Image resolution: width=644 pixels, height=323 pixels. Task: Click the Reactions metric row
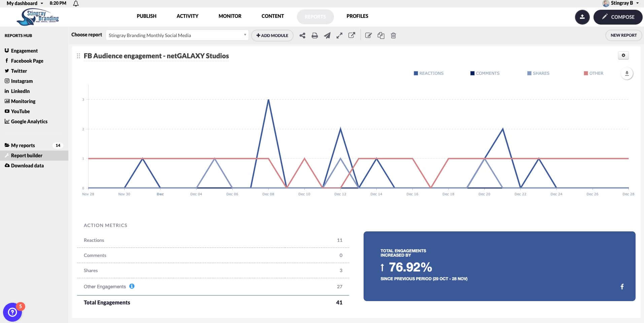(213, 240)
